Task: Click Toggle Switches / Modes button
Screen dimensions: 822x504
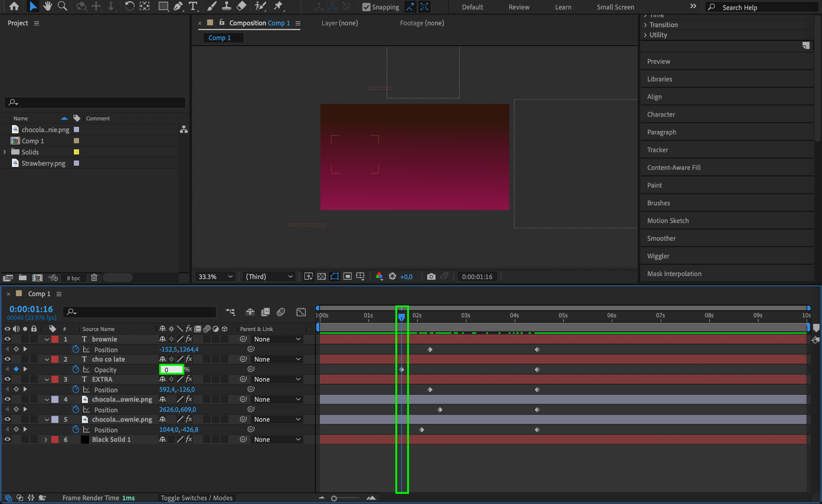Action: [196, 498]
